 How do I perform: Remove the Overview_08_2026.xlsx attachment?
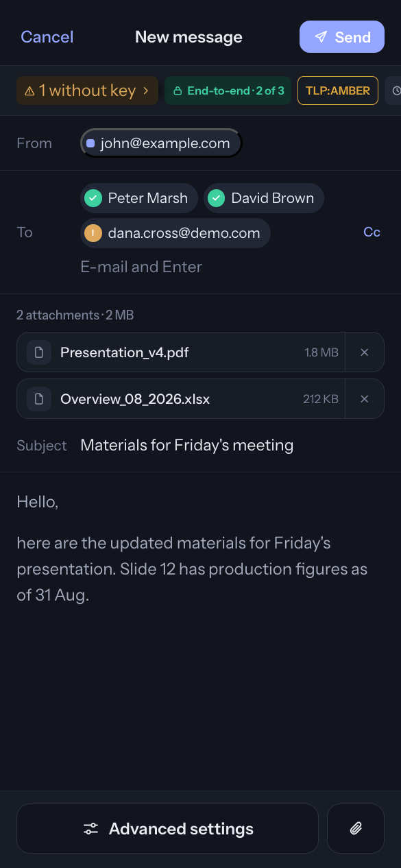(365, 399)
